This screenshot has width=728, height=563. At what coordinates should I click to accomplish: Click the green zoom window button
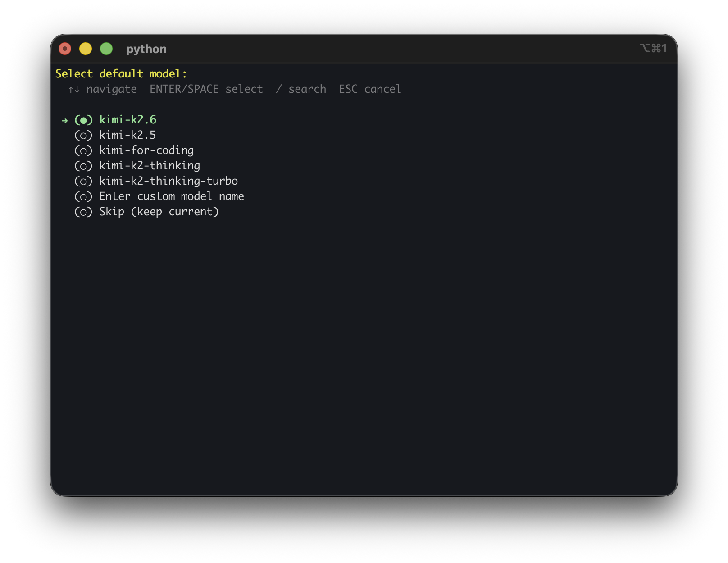coord(106,49)
